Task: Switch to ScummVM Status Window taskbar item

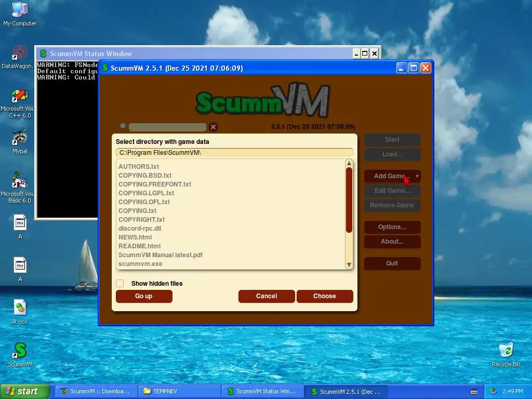Action: 263,392
